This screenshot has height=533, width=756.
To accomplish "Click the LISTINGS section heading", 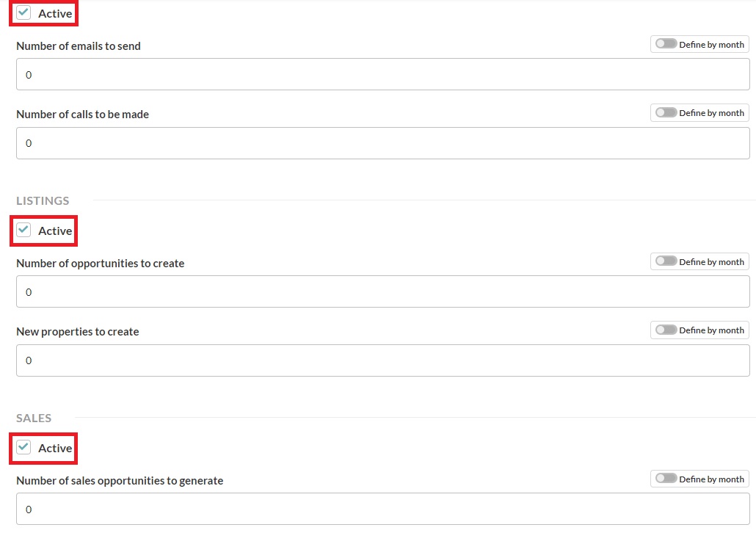I will click(43, 200).
